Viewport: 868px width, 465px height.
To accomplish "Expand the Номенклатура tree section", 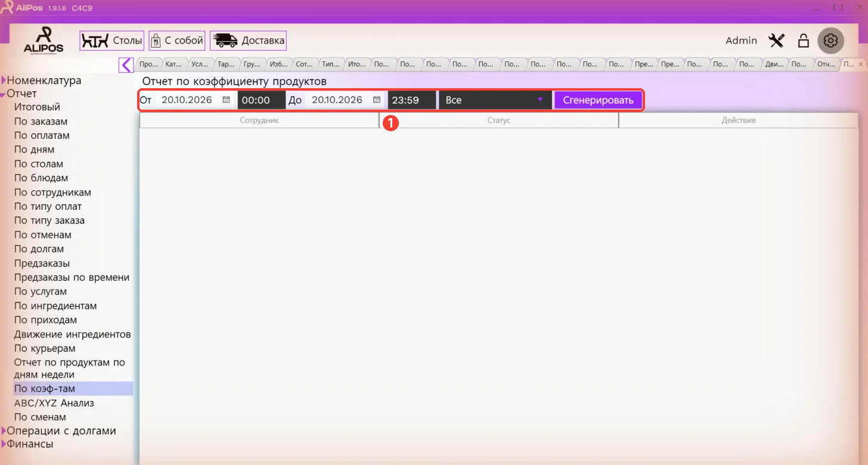I will click(x=4, y=80).
